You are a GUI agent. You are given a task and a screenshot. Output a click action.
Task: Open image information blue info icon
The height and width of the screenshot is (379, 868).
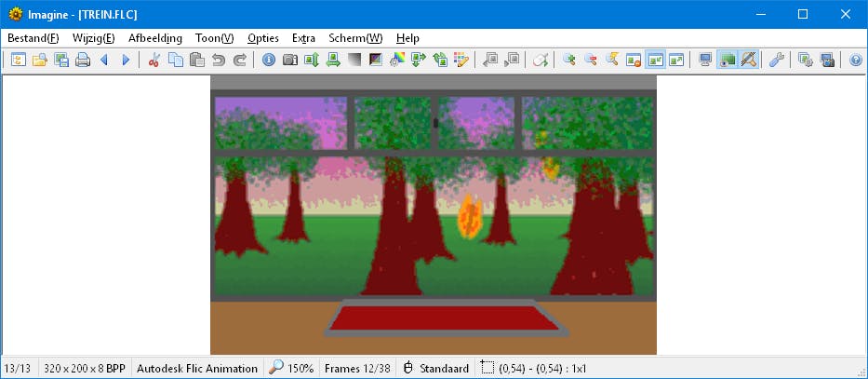[269, 60]
